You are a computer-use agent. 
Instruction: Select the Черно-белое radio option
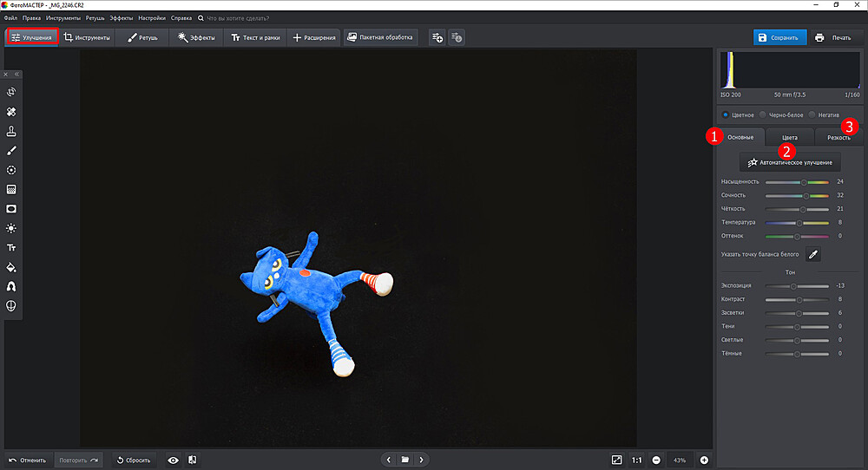pos(762,114)
